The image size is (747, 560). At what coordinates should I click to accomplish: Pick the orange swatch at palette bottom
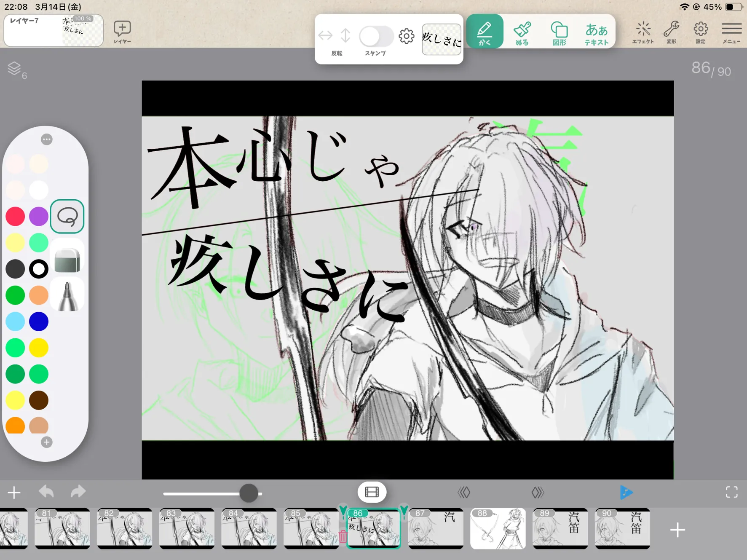point(15,426)
